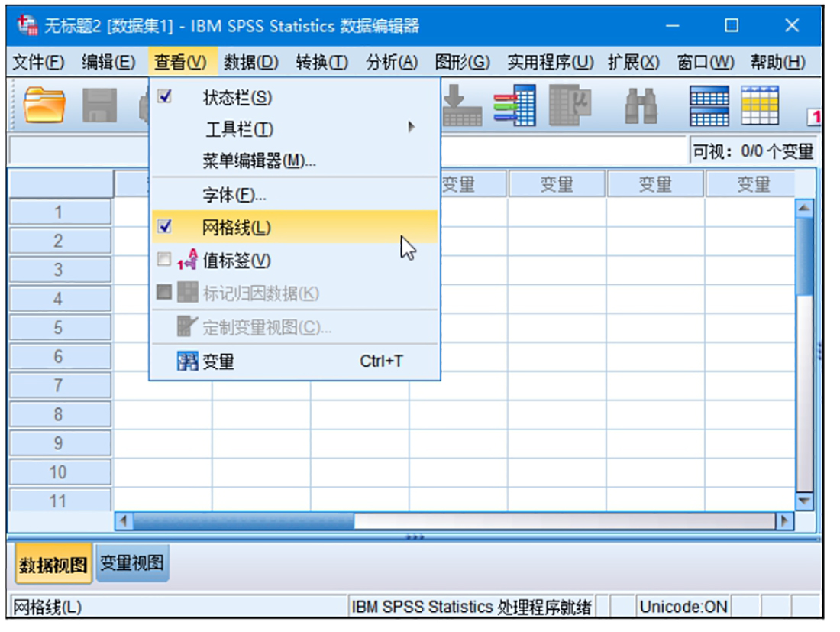Click the Open data document folder icon
This screenshot has height=632, width=840.
pyautogui.click(x=44, y=105)
